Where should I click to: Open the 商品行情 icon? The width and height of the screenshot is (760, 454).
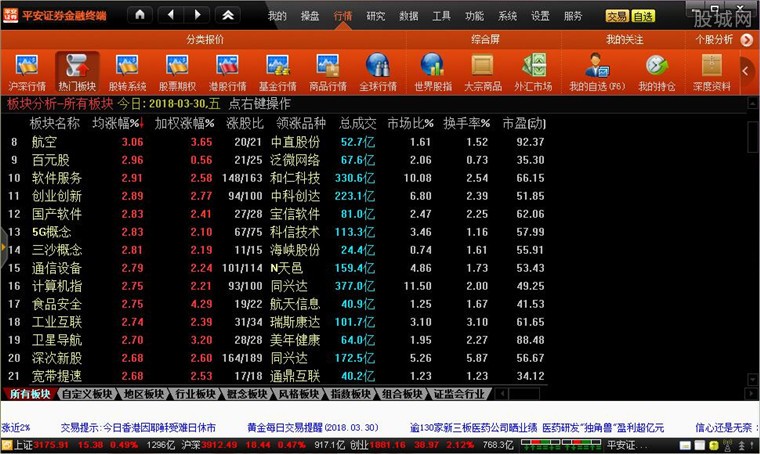click(x=328, y=73)
